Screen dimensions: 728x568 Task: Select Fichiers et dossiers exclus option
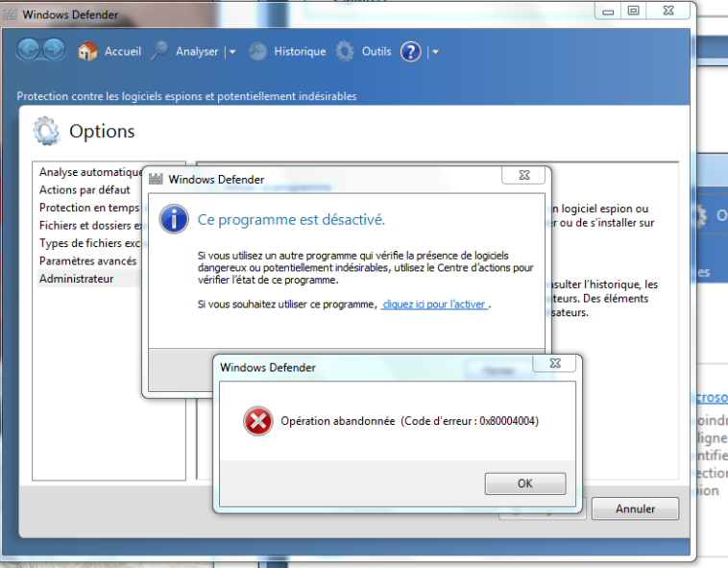tap(90, 225)
